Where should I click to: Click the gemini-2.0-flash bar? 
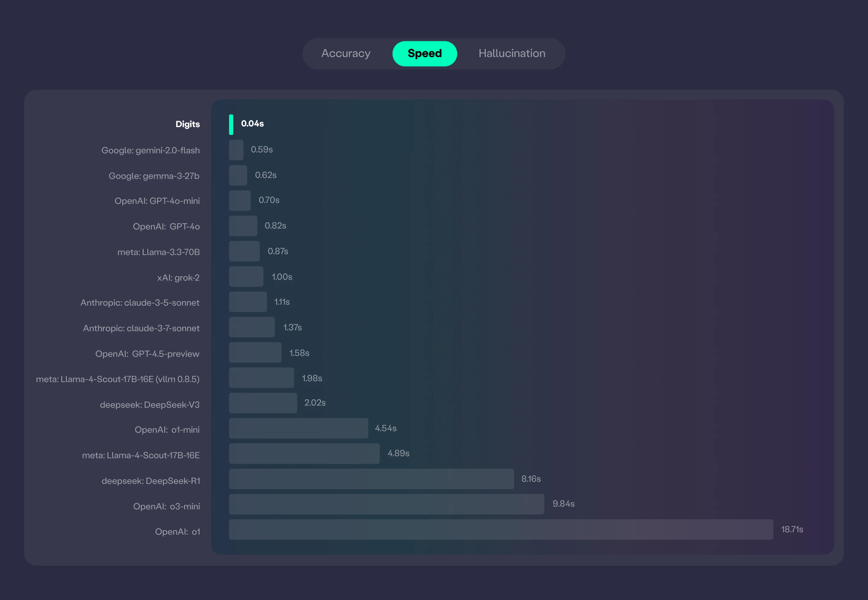236,150
